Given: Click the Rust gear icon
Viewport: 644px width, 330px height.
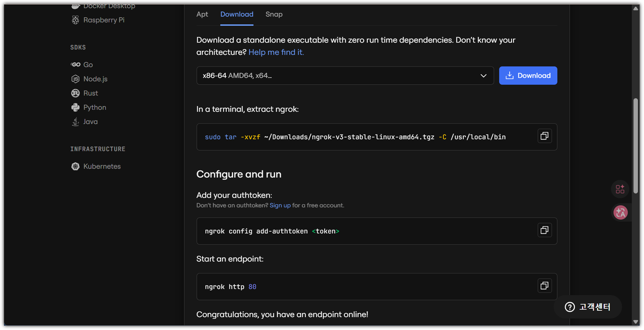Looking at the screenshot, I should [75, 93].
